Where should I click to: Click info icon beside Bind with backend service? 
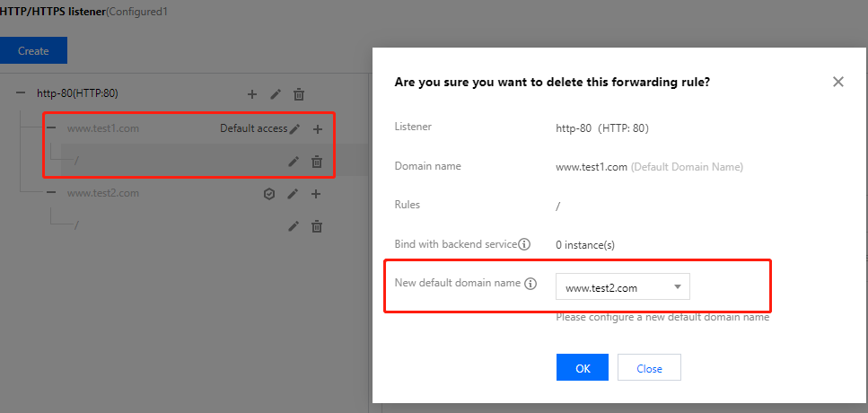(x=524, y=244)
